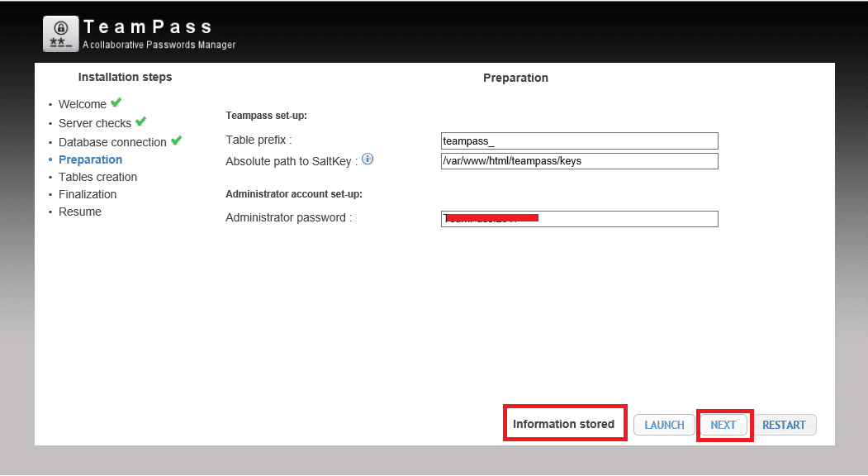868x476 pixels.
Task: Click the 'Preparation' page heading
Action: tap(515, 78)
